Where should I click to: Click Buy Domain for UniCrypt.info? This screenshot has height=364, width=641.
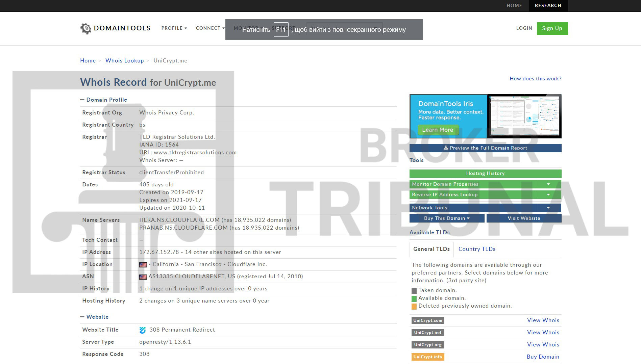pos(543,357)
